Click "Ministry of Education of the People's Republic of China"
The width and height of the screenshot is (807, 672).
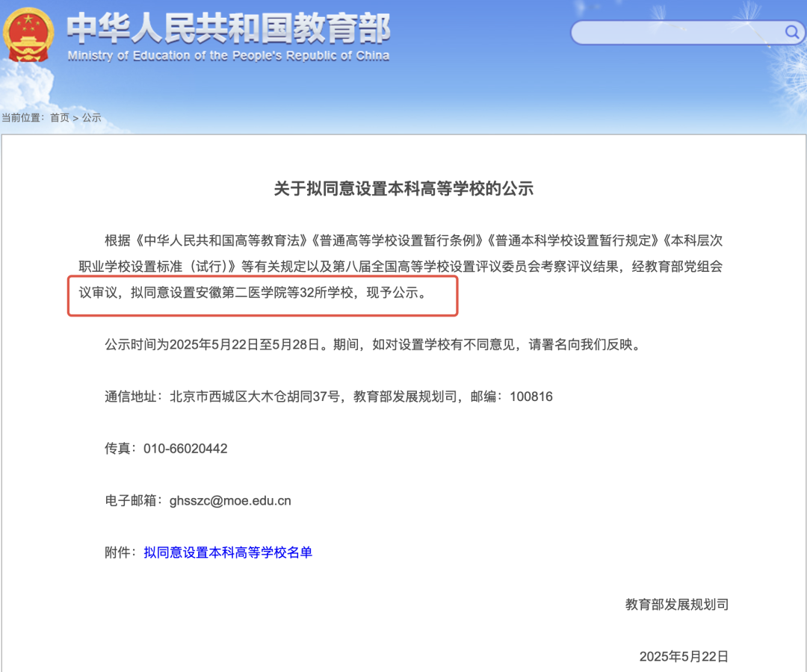click(229, 55)
